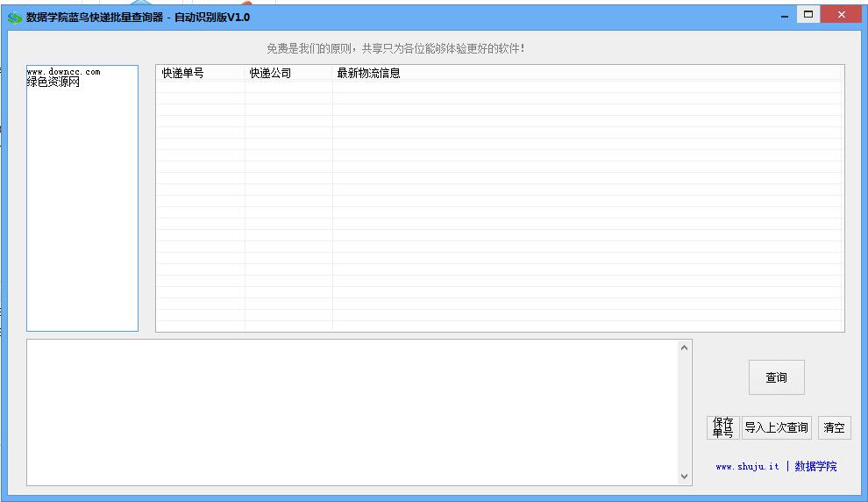Click the log area scrollbar up arrow
This screenshot has height=502, width=868.
click(x=684, y=348)
